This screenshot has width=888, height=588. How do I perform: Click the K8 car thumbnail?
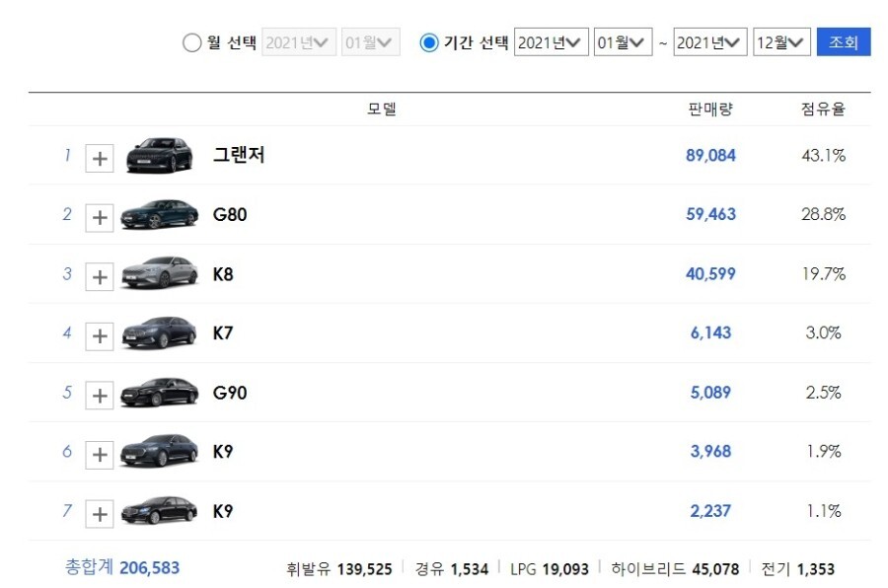(x=160, y=273)
